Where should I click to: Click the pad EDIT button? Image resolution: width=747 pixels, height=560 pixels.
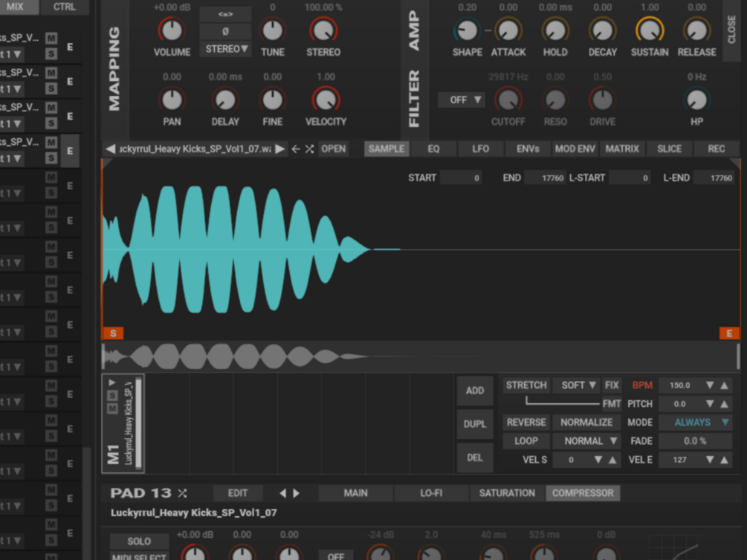(x=238, y=493)
